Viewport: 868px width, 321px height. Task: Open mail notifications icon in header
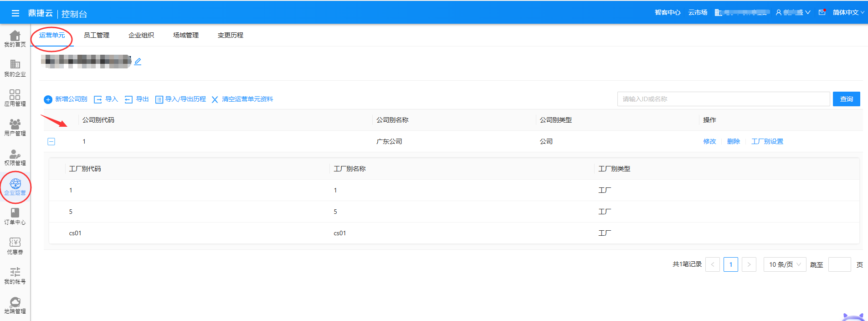tap(822, 12)
